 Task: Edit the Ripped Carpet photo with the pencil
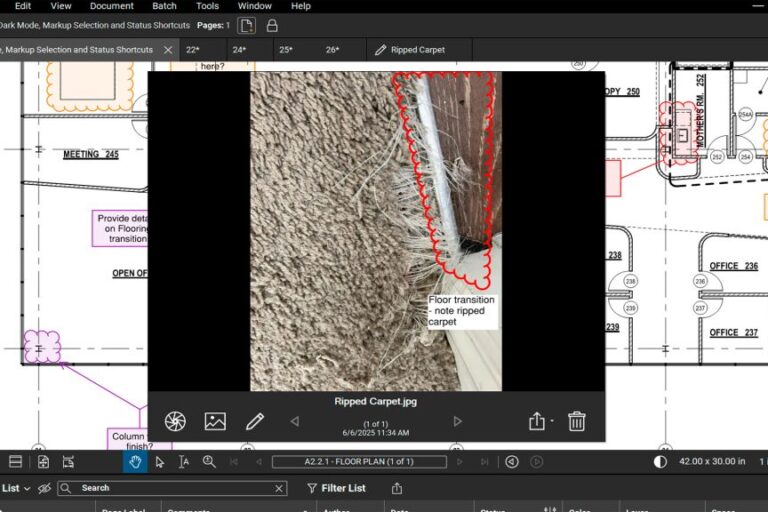point(255,421)
